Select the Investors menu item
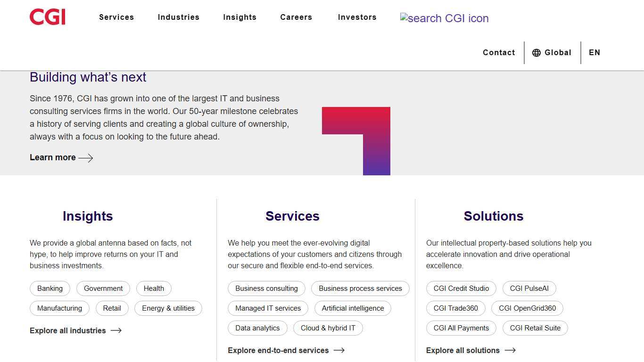The width and height of the screenshot is (644, 362). click(357, 17)
